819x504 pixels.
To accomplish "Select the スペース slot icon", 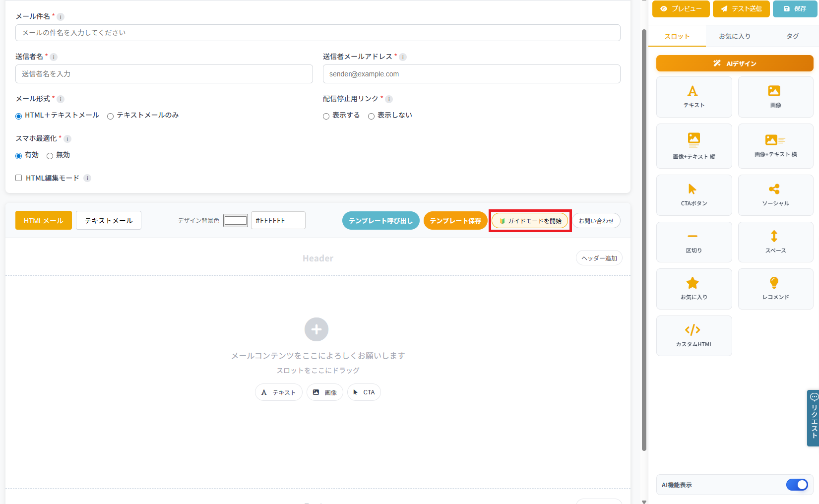I will click(775, 242).
